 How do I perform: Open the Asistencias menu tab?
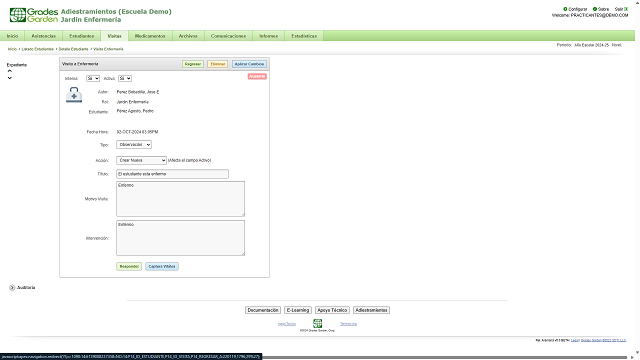[44, 36]
